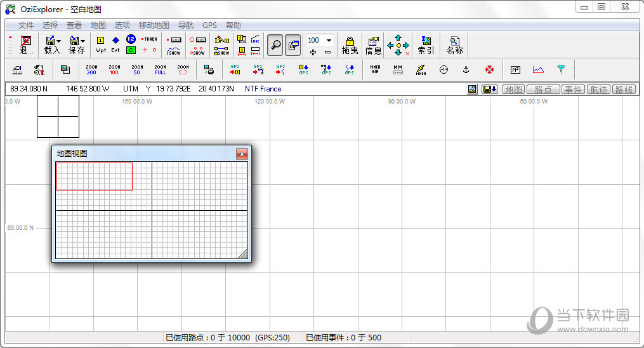This screenshot has height=348, width=644.
Task: Click the Wpt waypoint placement icon
Action: tap(101, 44)
